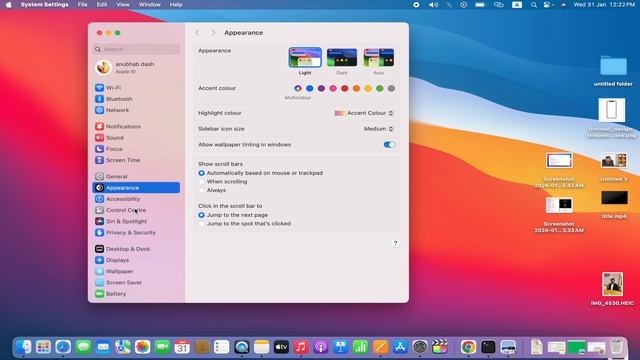
Task: Go to Sound settings
Action: 136,138
